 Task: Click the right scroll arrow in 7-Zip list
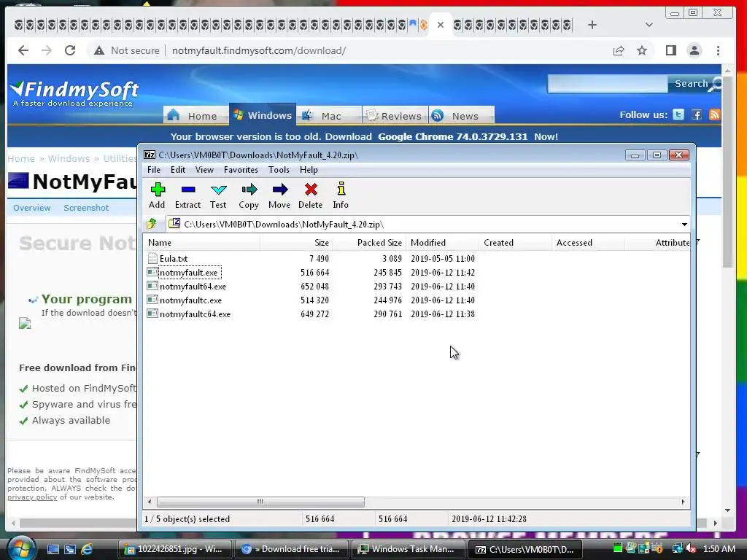(683, 502)
